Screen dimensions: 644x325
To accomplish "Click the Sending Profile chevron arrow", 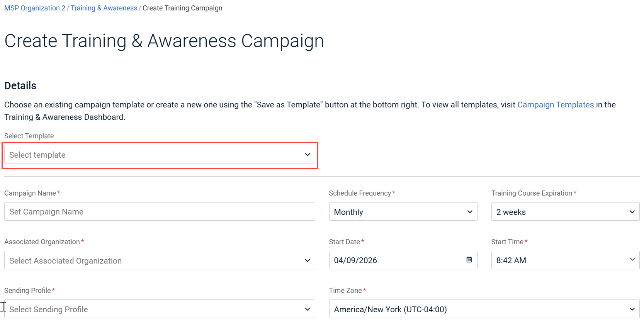I will (x=308, y=309).
